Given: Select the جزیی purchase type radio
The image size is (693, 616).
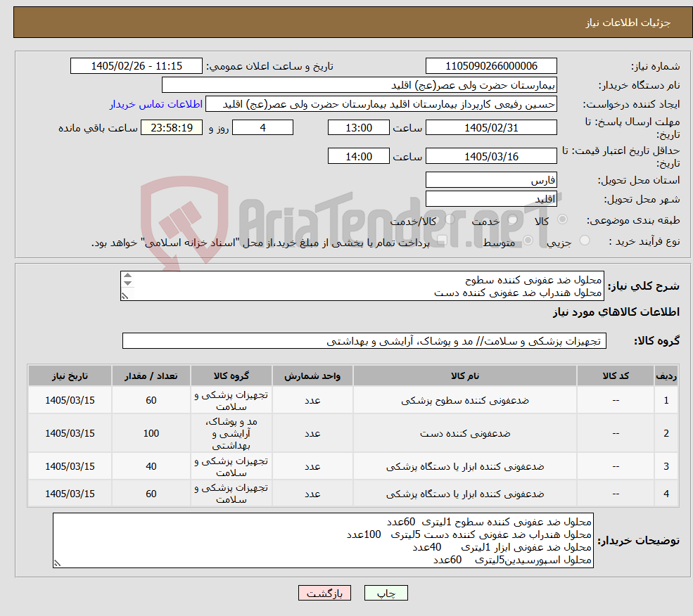Looking at the screenshot, I should pyautogui.click(x=585, y=240).
